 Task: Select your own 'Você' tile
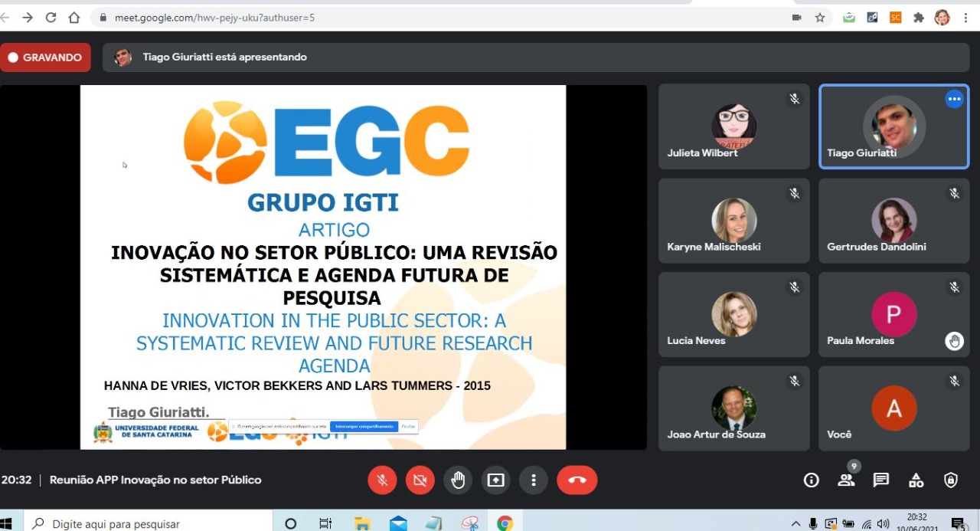pos(893,408)
